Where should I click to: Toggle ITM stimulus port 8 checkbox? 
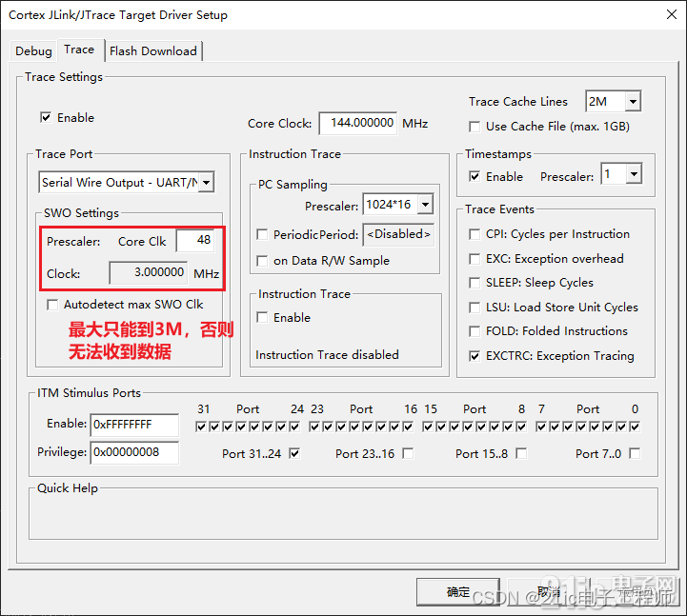click(x=521, y=427)
